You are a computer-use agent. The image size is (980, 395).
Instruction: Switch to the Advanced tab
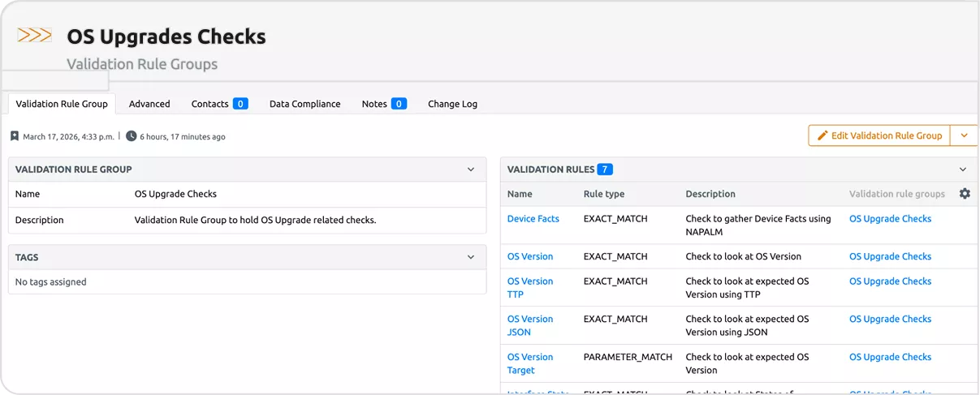tap(149, 104)
